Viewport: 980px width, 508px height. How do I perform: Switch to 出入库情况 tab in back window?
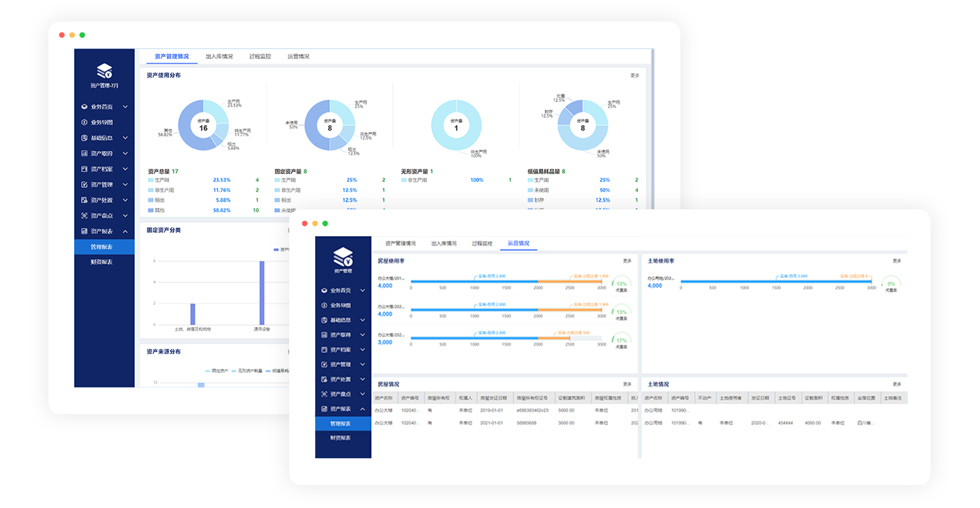coord(219,56)
